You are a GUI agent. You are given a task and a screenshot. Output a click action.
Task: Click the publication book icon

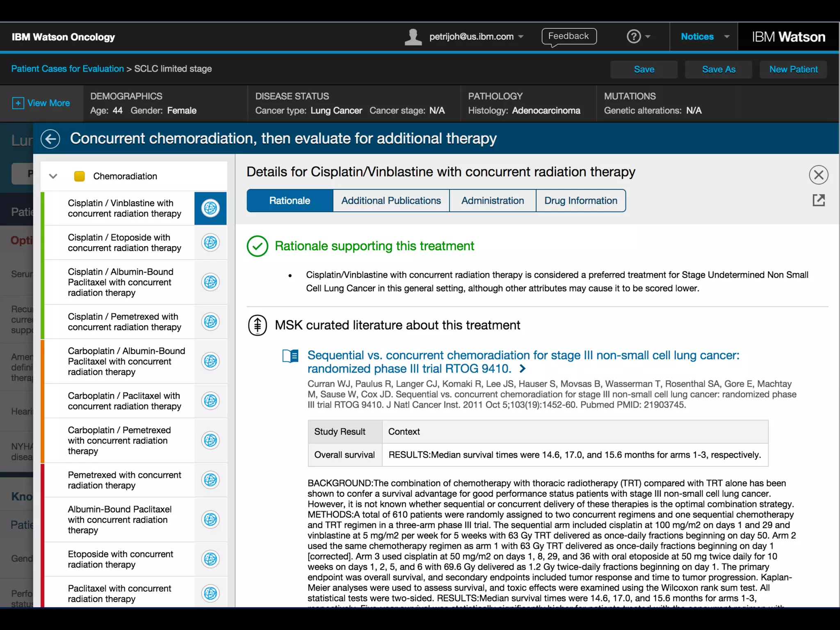coord(290,356)
